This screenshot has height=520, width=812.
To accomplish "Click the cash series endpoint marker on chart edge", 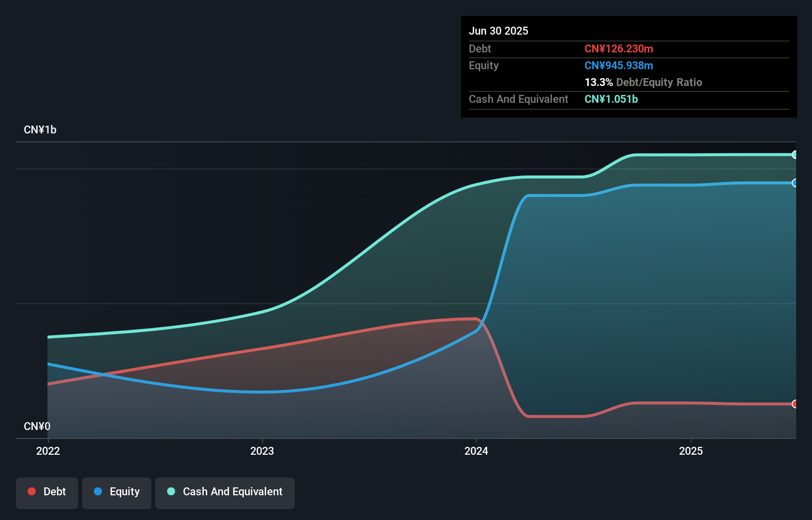I will click(x=796, y=154).
